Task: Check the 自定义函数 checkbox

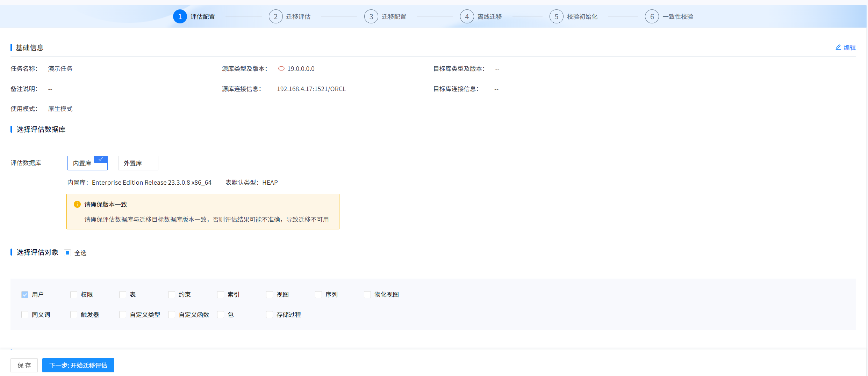Action: point(172,315)
